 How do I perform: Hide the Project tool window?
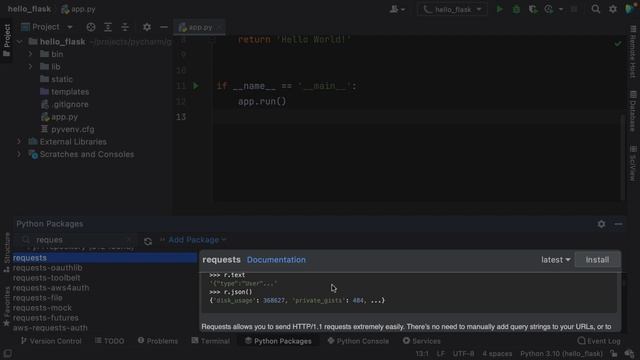coord(164,27)
